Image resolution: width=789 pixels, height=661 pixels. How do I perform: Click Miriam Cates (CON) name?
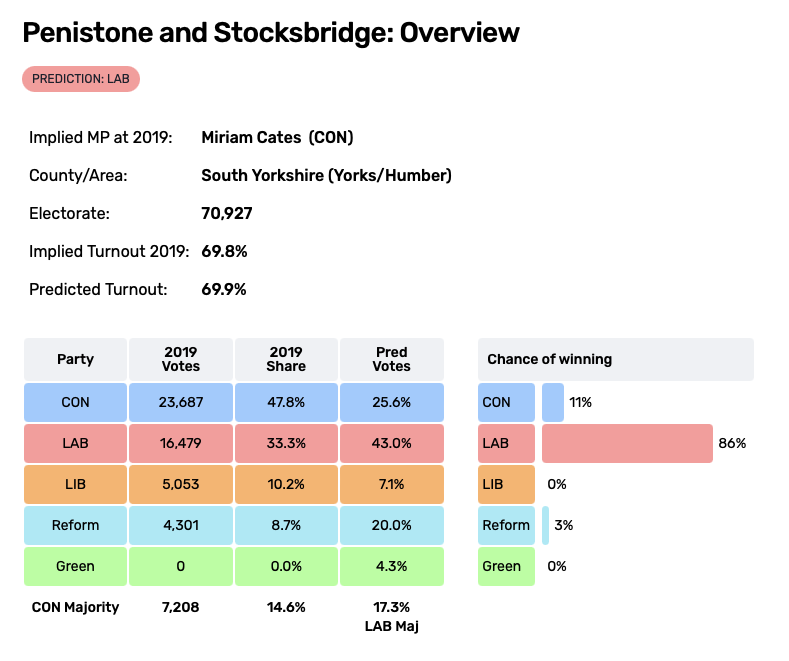(277, 138)
